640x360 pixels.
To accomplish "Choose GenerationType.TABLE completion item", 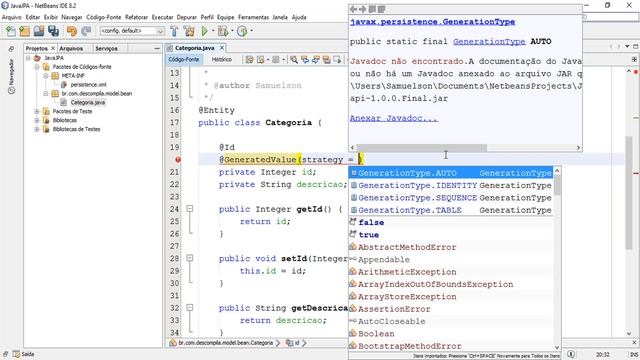I will click(x=451, y=210).
